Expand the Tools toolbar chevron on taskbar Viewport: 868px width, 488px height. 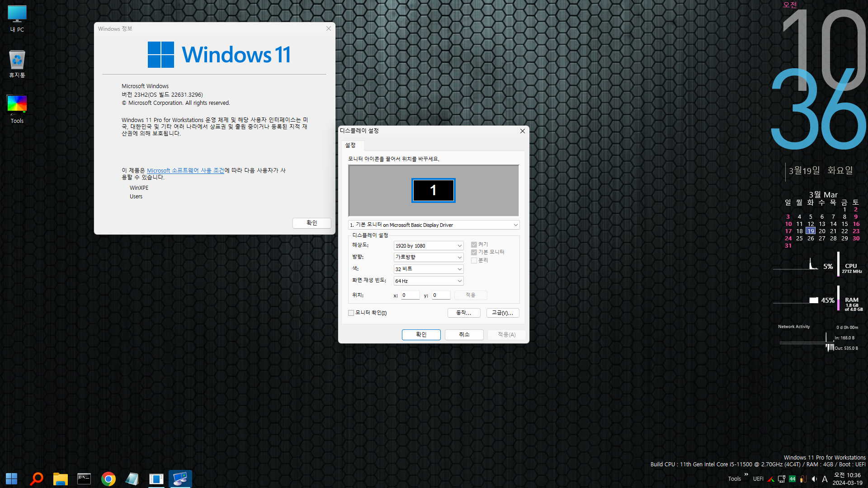pyautogui.click(x=746, y=474)
